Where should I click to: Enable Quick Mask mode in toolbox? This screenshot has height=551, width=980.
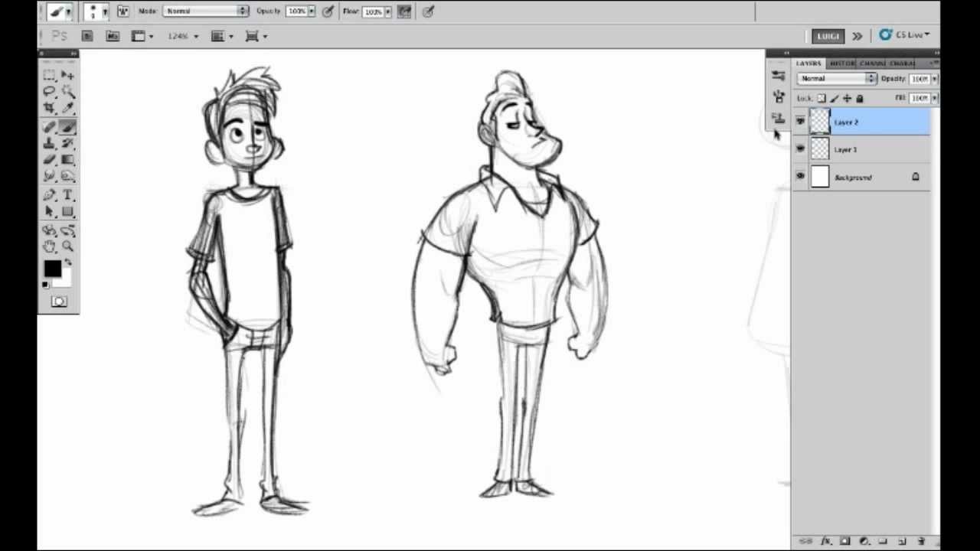pos(59,302)
